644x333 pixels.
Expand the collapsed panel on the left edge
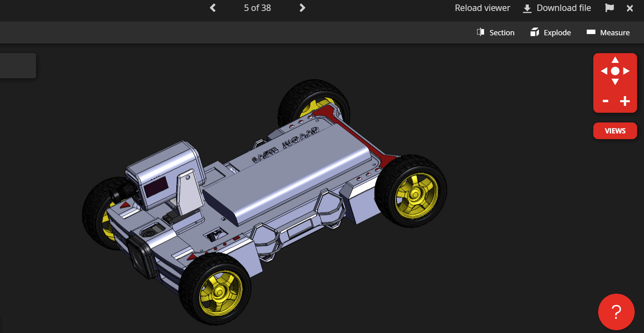[x=18, y=66]
